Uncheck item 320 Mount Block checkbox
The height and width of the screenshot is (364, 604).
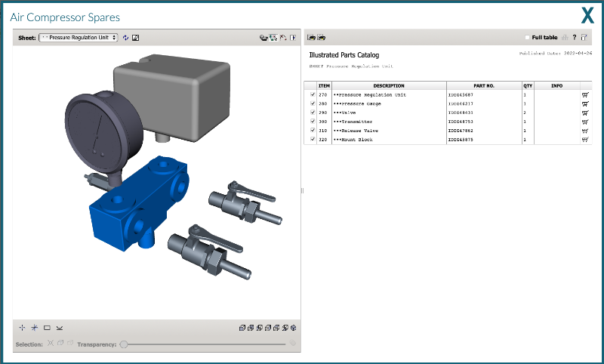click(x=313, y=139)
